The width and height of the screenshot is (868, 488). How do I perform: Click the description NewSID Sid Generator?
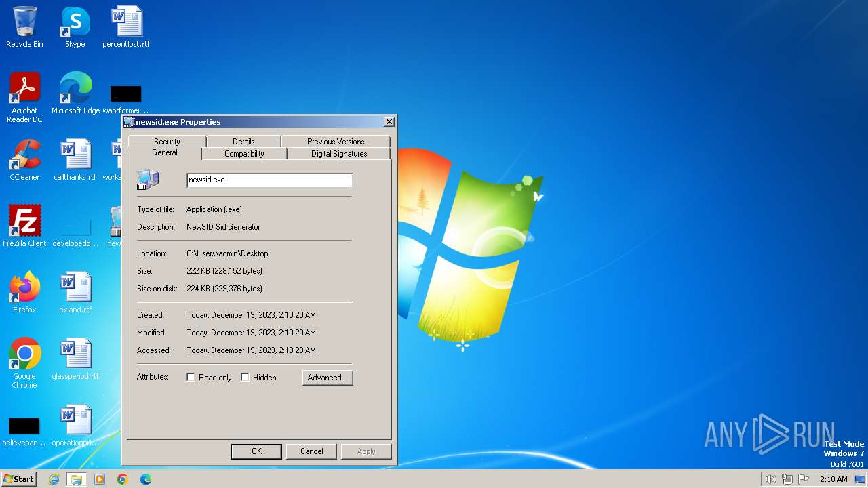click(223, 227)
